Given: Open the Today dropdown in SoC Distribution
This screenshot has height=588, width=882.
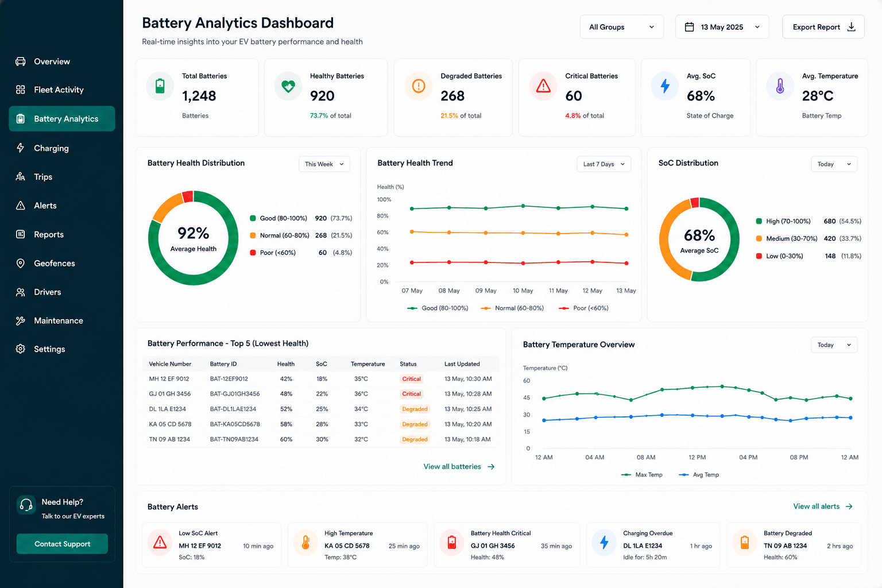Looking at the screenshot, I should [834, 164].
